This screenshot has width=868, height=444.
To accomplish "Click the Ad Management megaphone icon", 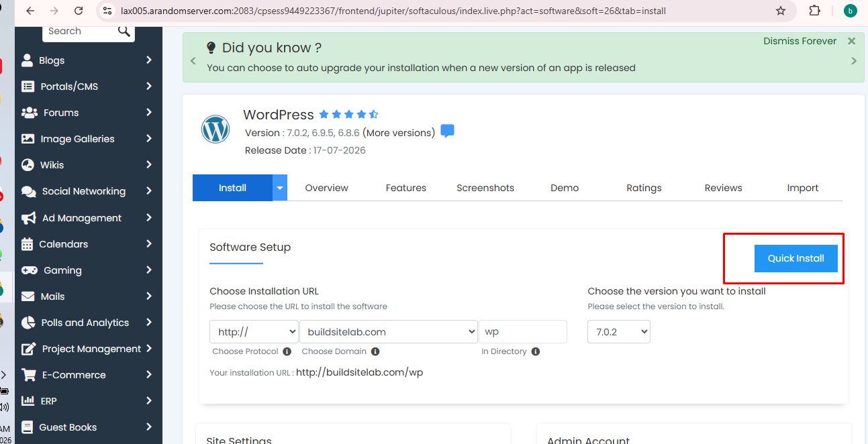I will click(28, 218).
